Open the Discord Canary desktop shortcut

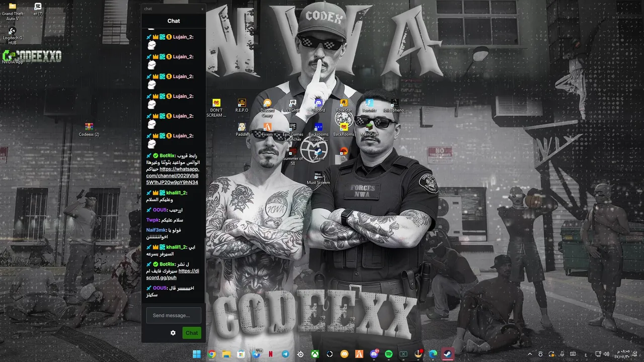(x=267, y=108)
